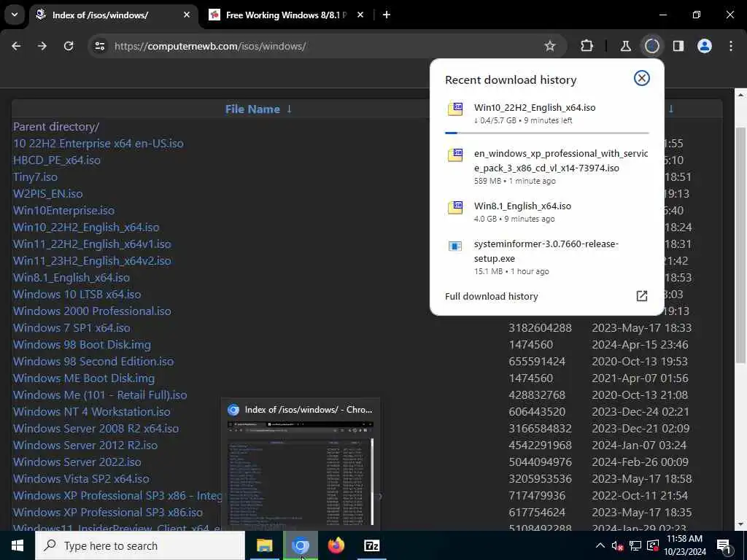This screenshot has height=560, width=747.
Task: Open the tab search dropdown arrow
Action: (x=15, y=15)
